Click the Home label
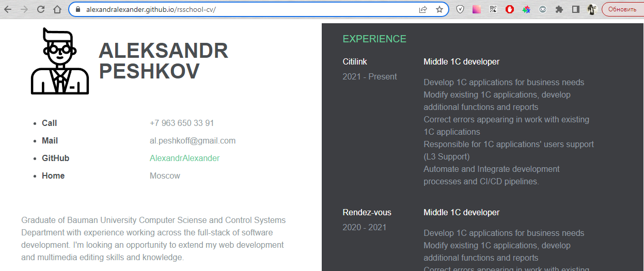The width and height of the screenshot is (644, 271). click(x=53, y=176)
